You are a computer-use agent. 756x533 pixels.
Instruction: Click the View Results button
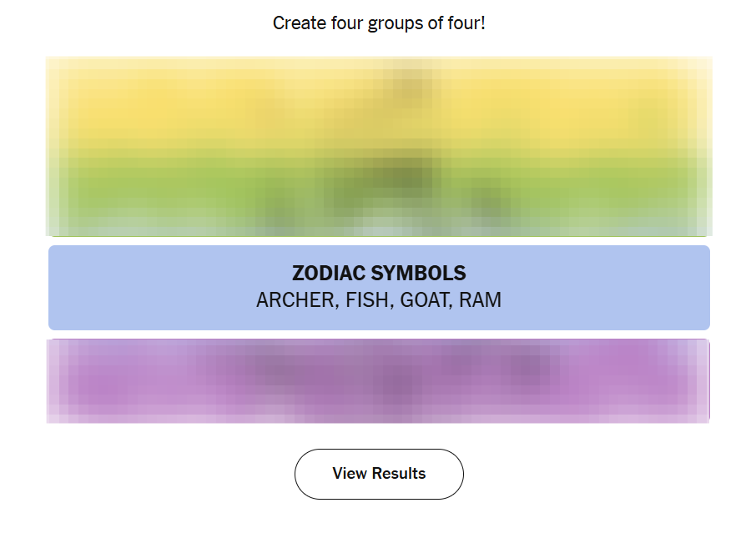click(x=379, y=474)
